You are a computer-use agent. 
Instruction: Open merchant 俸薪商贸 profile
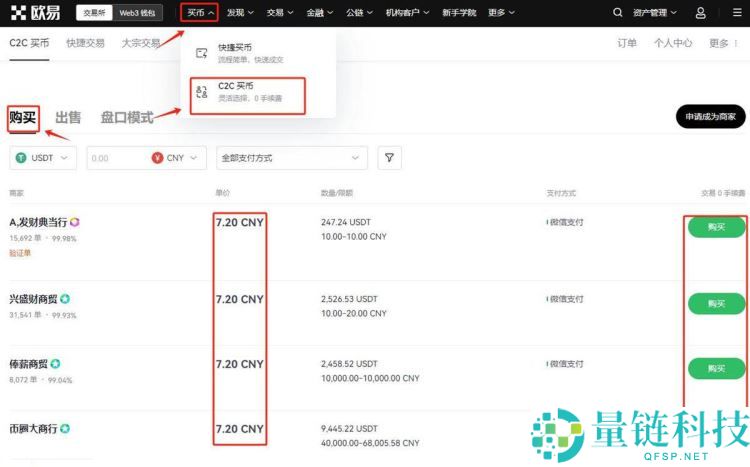(29, 364)
